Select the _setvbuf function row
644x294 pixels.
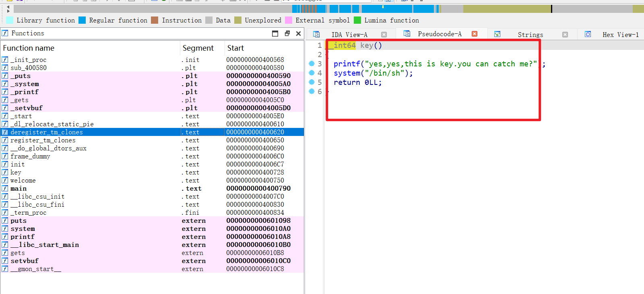click(152, 108)
